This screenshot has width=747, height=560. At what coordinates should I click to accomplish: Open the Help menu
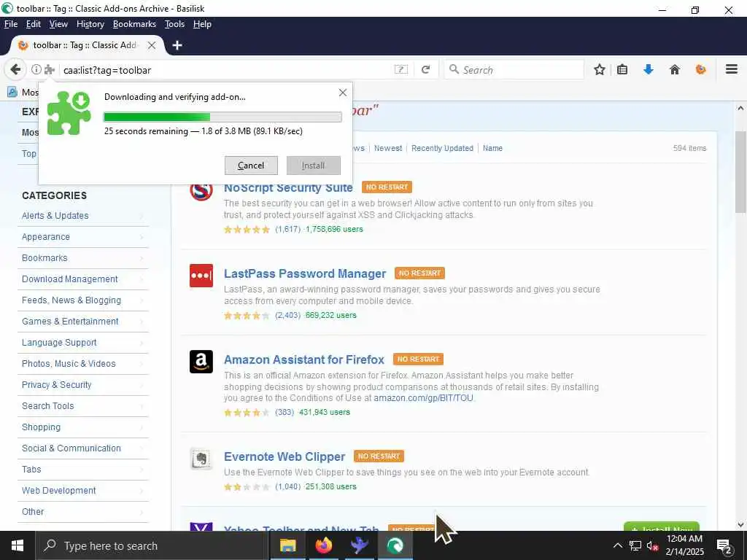point(202,24)
